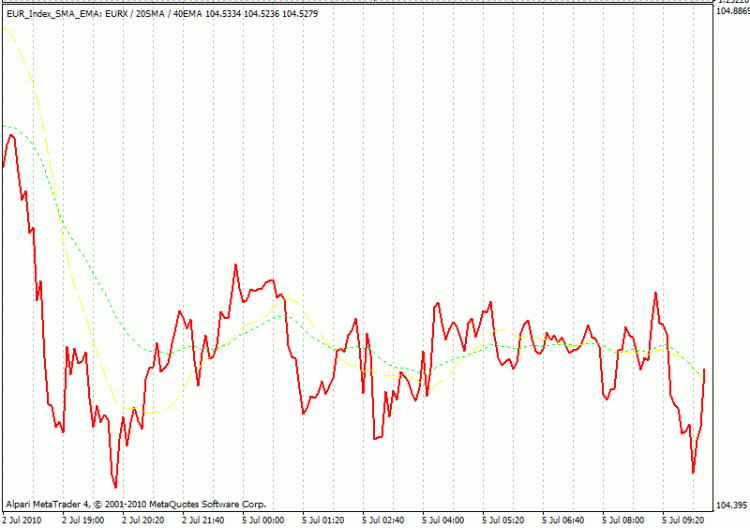Select the '2 Jul 20:20' time label

point(144,520)
